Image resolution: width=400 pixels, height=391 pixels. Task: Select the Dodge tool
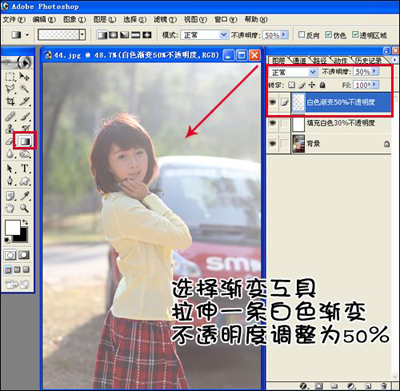tap(24, 154)
